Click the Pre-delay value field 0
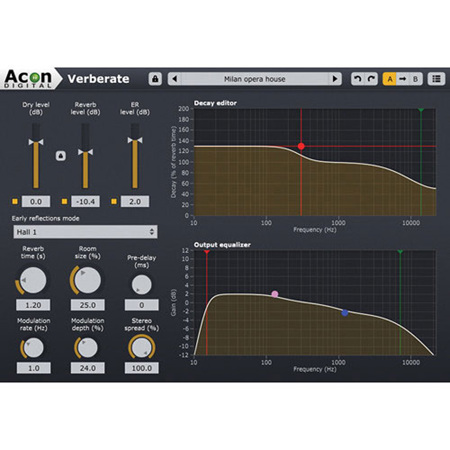450x450 pixels. pyautogui.click(x=142, y=305)
